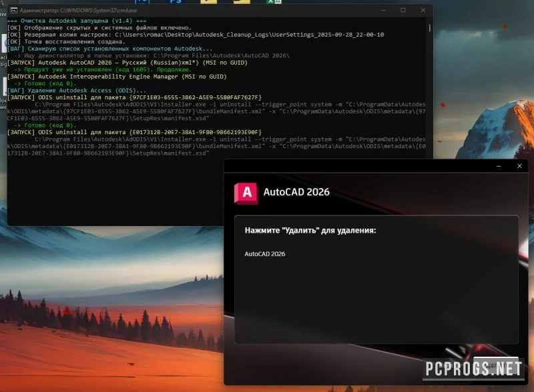The image size is (534, 392).
Task: Click line 'Autodesk AutoCAD 2026 – Русский (Russian)'
Action: [x=127, y=63]
